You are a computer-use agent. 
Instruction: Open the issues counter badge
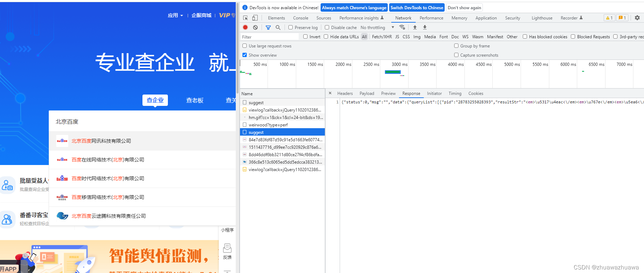pyautogui.click(x=622, y=18)
